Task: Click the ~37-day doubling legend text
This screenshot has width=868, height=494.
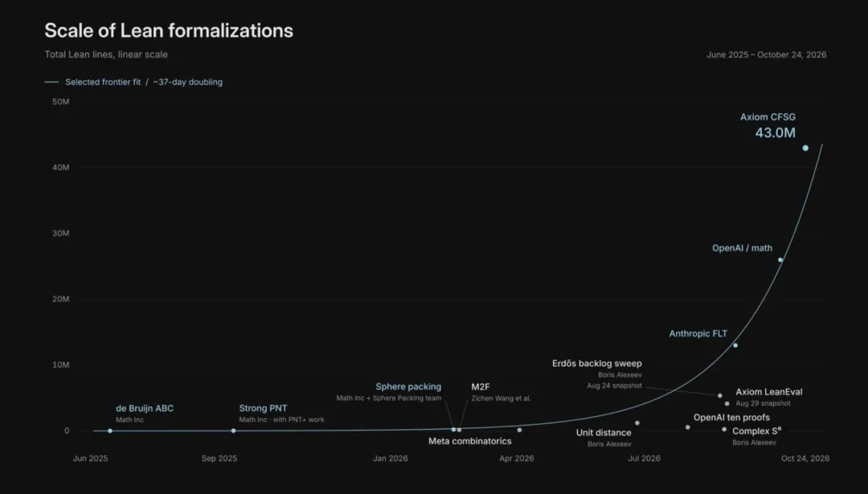Action: pyautogui.click(x=187, y=82)
